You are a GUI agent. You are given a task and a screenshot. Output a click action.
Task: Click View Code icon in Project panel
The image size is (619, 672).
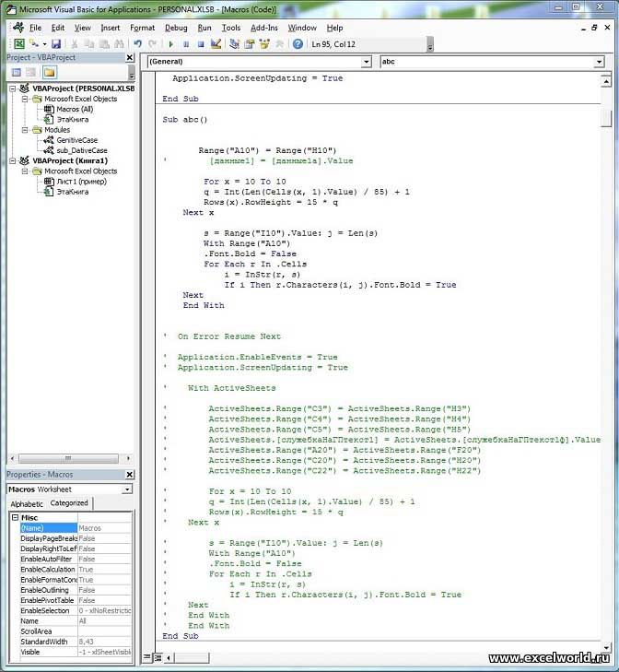16,72
